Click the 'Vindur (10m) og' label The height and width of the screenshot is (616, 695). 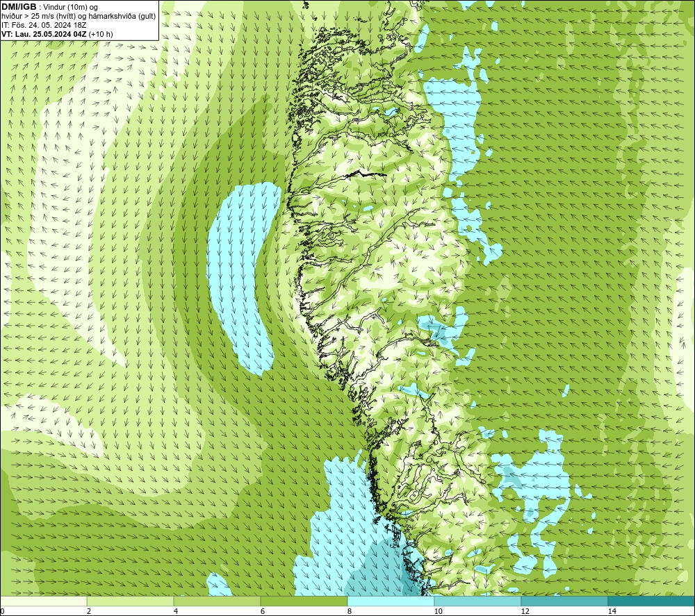[x=70, y=7]
